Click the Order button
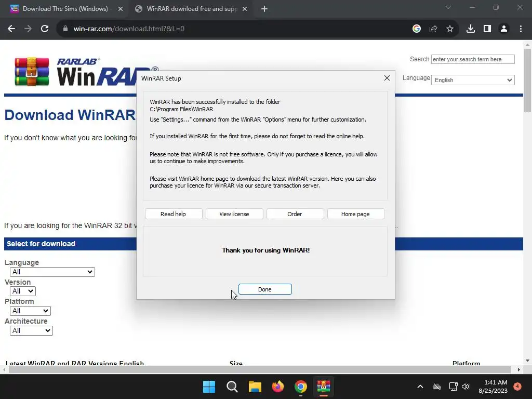 (x=295, y=214)
